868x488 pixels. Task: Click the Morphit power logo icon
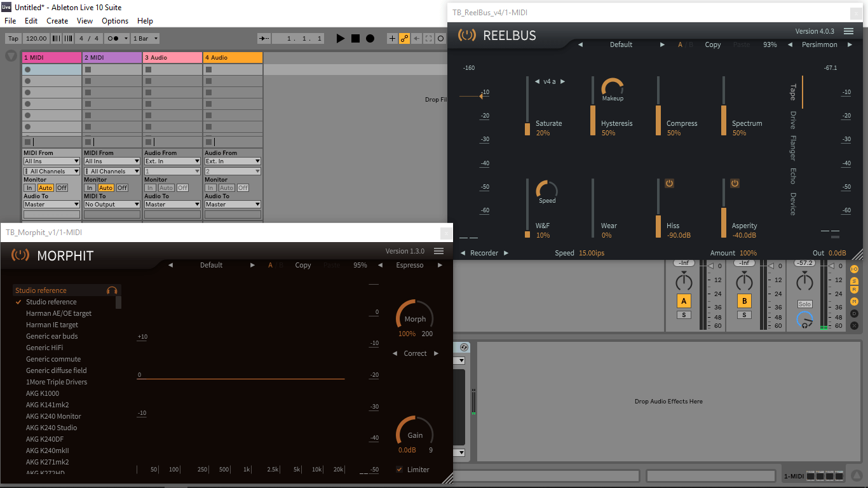(20, 255)
